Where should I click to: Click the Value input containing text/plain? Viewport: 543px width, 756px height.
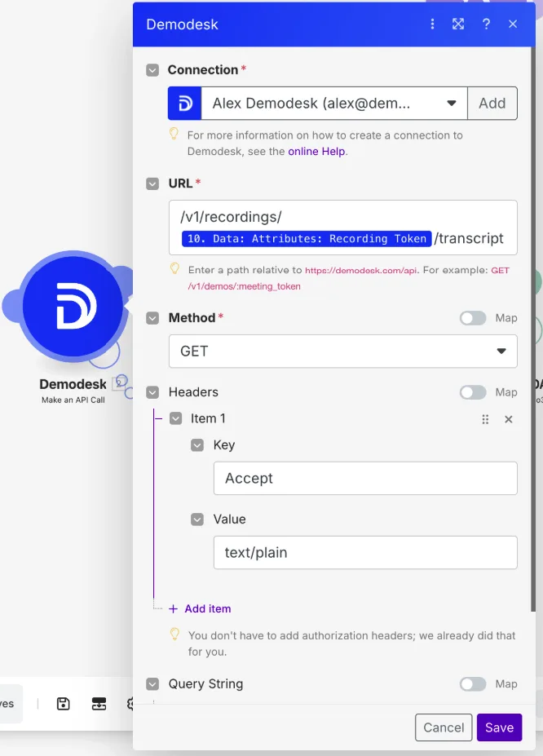point(365,553)
